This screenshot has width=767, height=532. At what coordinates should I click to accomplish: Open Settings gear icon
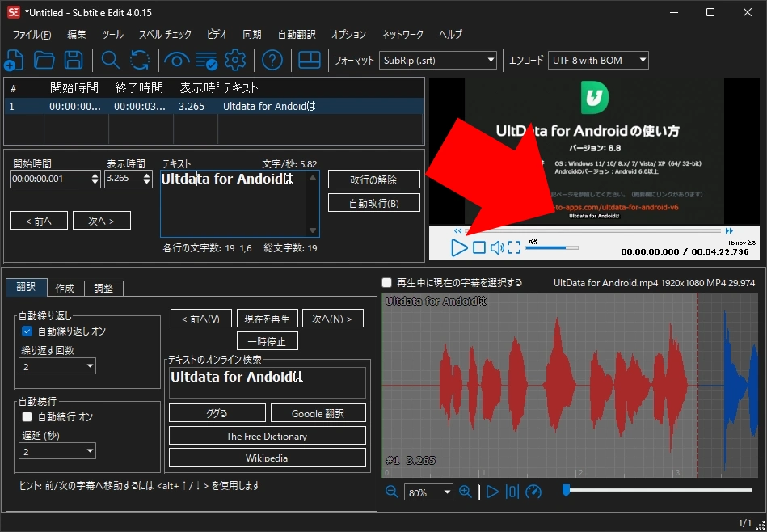point(235,60)
